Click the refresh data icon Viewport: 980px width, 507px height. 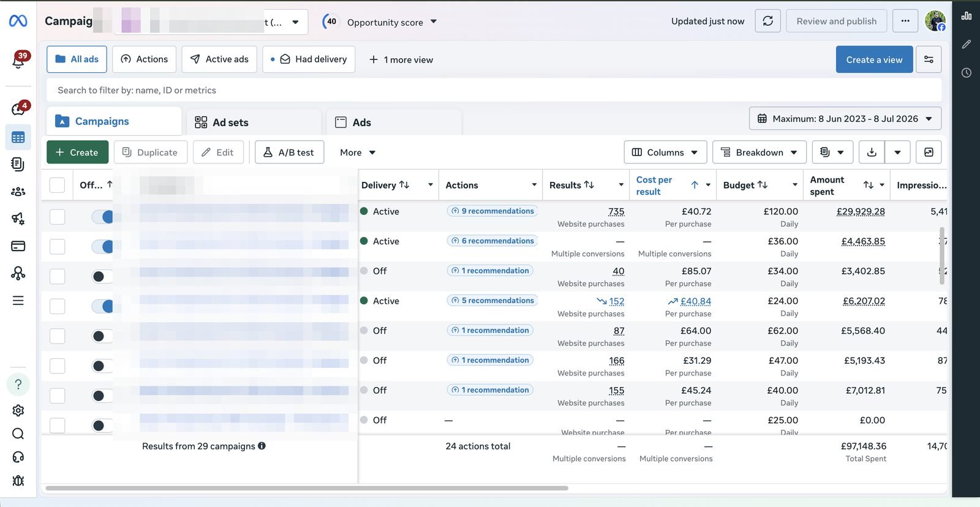pyautogui.click(x=767, y=21)
